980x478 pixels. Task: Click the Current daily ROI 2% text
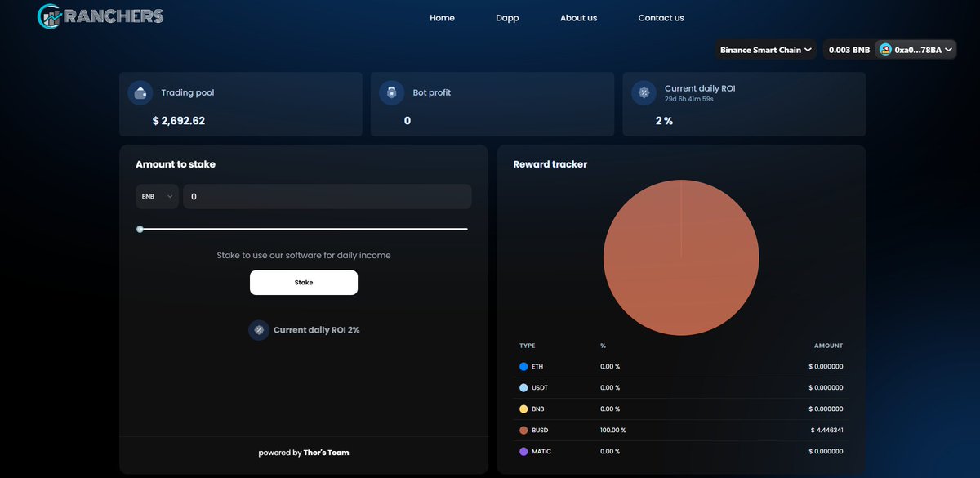pos(317,330)
